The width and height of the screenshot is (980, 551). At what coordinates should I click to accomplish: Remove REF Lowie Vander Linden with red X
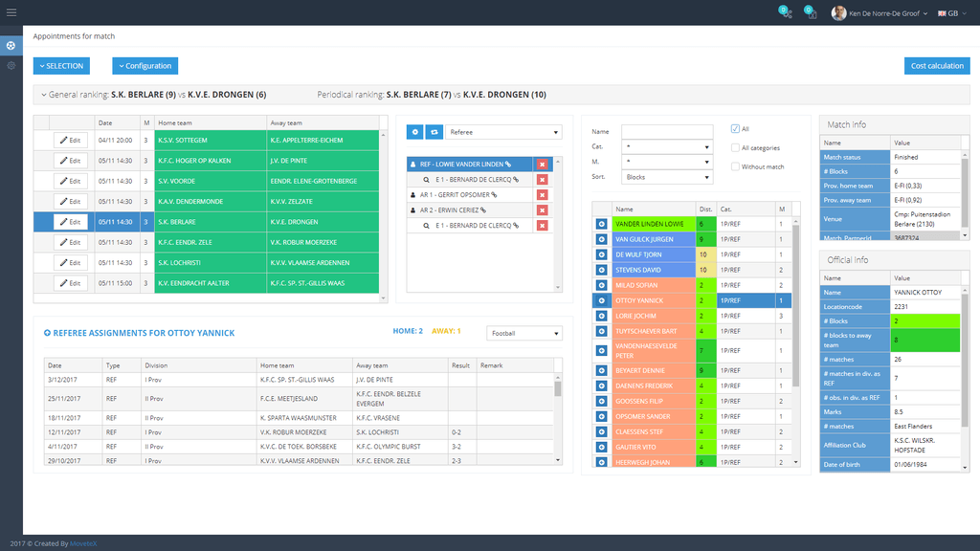542,165
